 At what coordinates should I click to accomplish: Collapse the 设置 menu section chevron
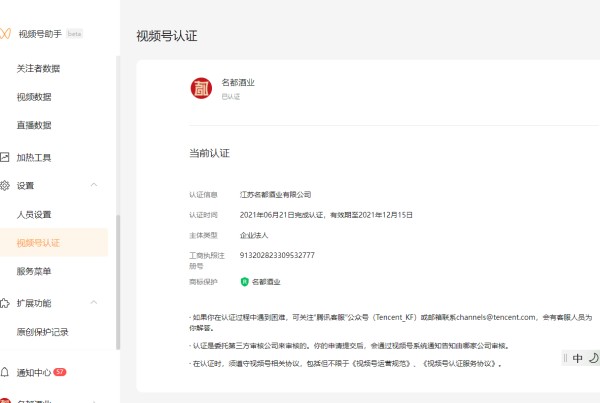94,186
